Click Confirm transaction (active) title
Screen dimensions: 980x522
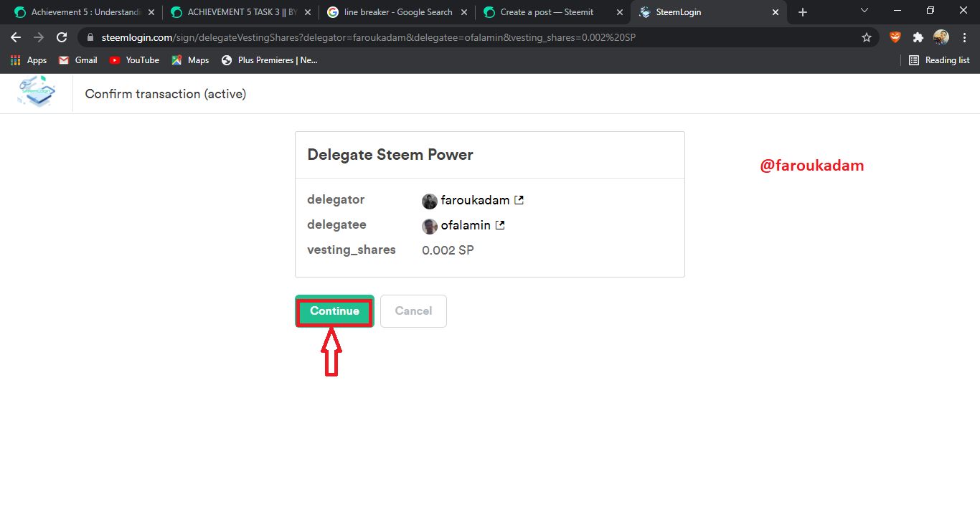point(166,94)
